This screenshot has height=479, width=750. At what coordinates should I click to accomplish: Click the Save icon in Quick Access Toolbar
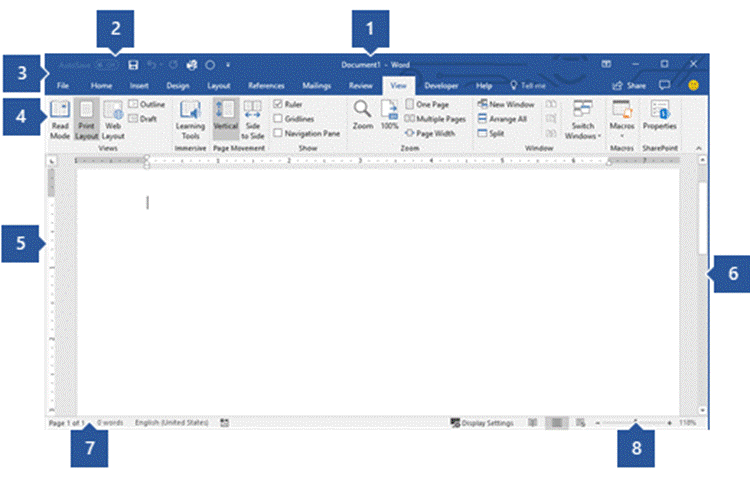pyautogui.click(x=133, y=65)
